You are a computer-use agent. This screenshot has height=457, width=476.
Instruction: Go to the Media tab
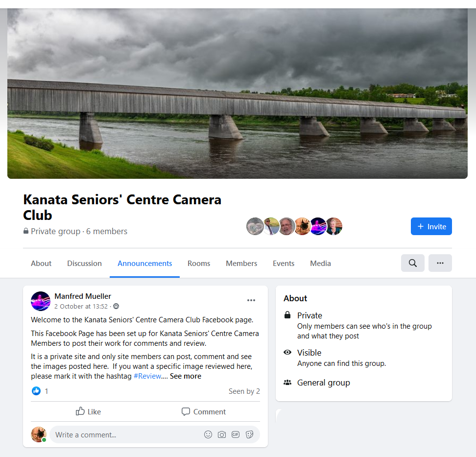click(x=320, y=263)
